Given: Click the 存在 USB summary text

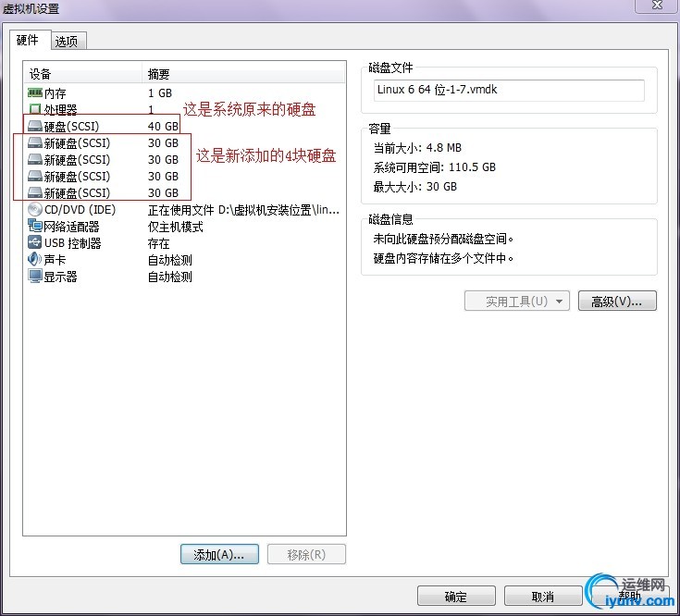Looking at the screenshot, I should [x=159, y=243].
